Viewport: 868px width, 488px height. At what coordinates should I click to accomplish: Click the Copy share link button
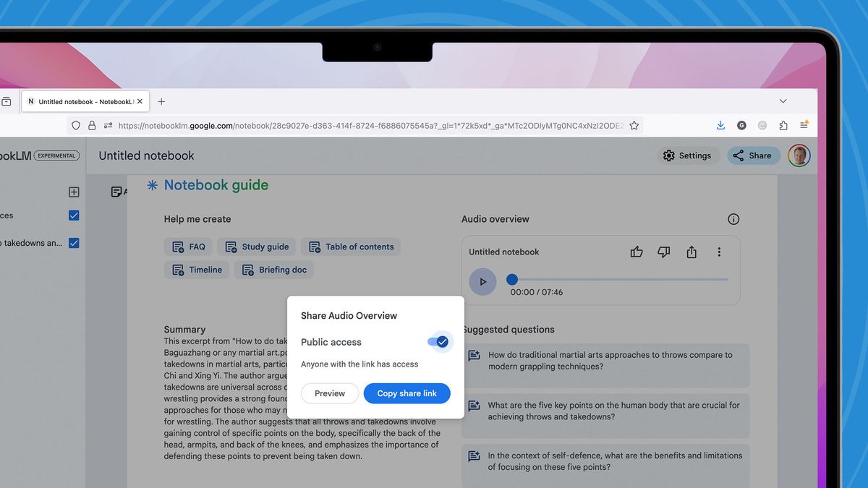coord(407,393)
